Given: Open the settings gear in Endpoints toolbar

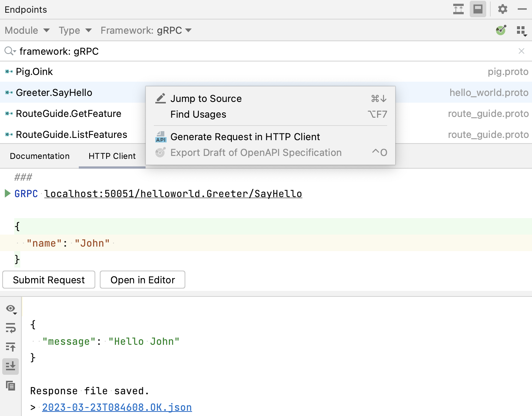Looking at the screenshot, I should click(x=502, y=9).
